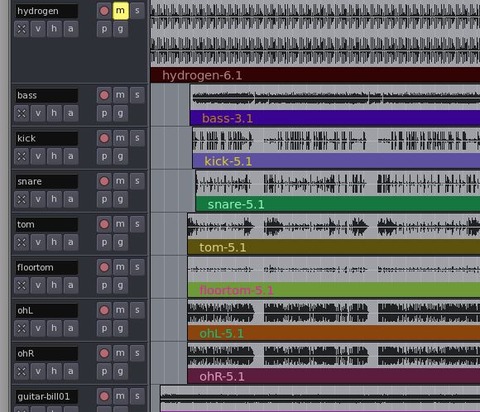Arm record on the bass track
Screen dimensions: 480x412
click(104, 95)
